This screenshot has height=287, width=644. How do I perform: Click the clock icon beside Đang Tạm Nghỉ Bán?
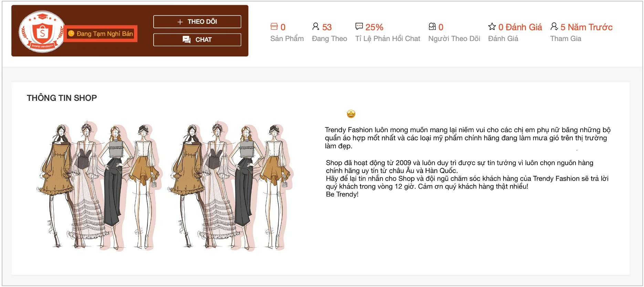coord(71,33)
